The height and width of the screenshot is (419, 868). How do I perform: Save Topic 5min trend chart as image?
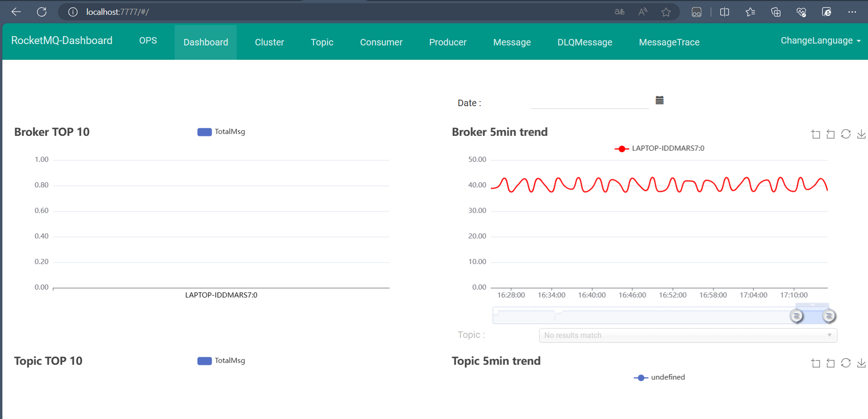[x=861, y=363]
